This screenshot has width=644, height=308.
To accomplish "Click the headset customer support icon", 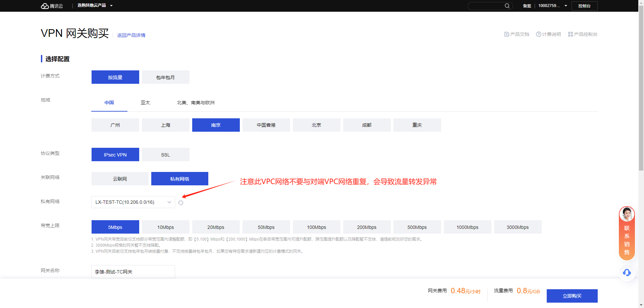I will click(x=627, y=272).
